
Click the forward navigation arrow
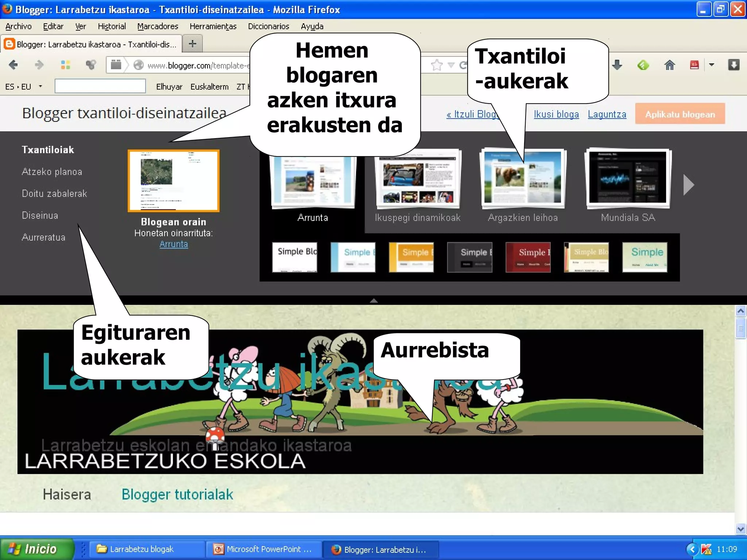pos(39,65)
